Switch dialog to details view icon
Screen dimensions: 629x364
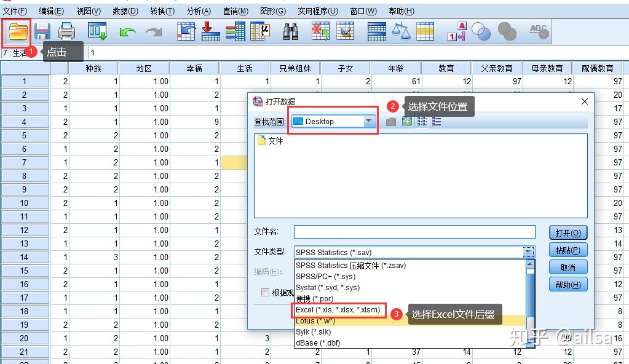point(437,122)
